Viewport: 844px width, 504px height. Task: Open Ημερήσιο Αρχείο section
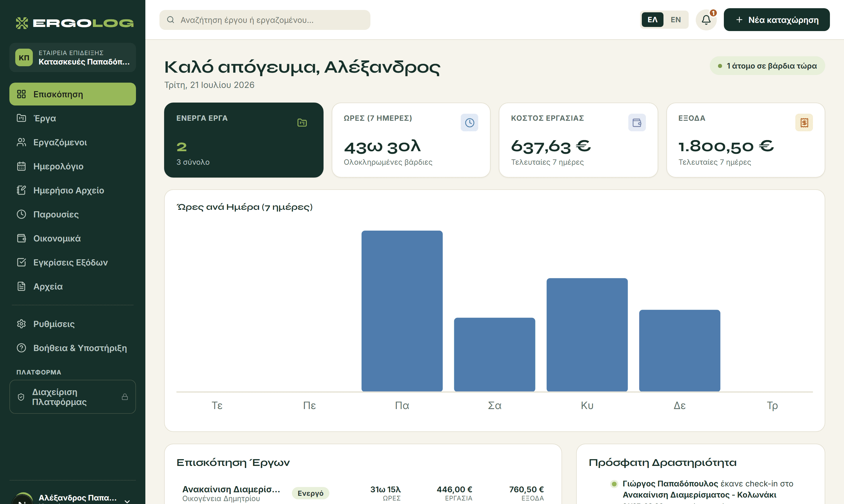click(x=73, y=190)
